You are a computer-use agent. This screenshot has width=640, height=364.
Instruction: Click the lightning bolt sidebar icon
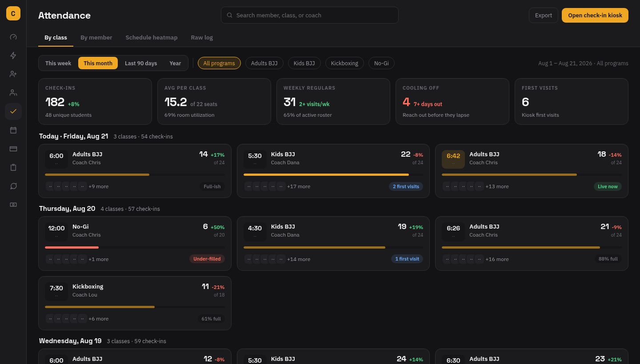pos(13,55)
